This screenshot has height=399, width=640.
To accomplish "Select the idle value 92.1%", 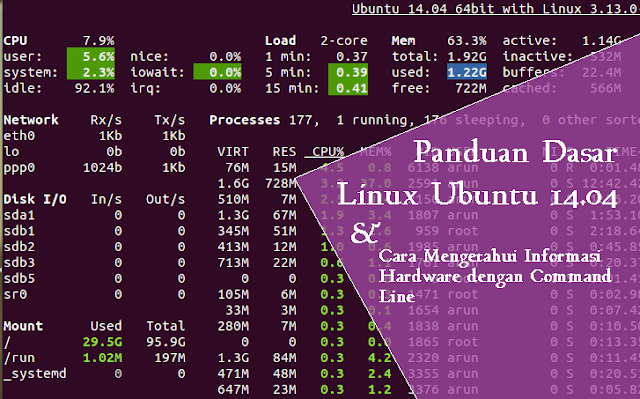I will tap(95, 88).
